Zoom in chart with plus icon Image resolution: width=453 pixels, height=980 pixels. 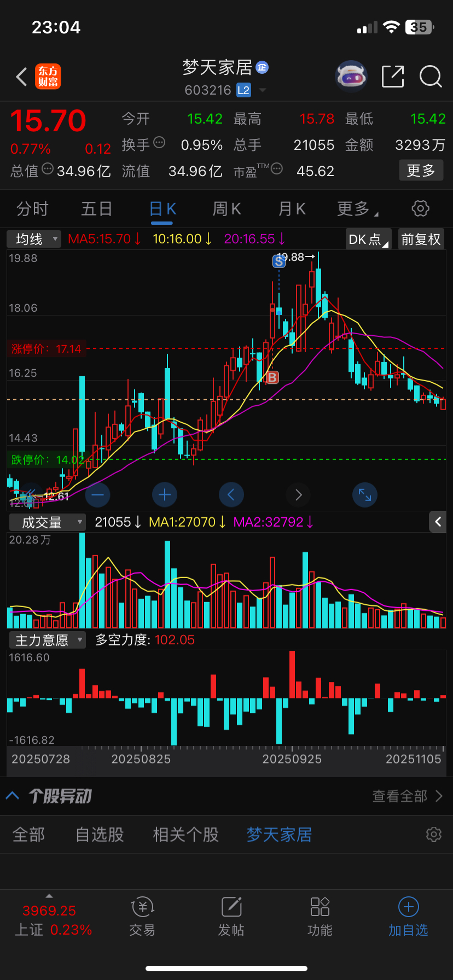click(165, 495)
